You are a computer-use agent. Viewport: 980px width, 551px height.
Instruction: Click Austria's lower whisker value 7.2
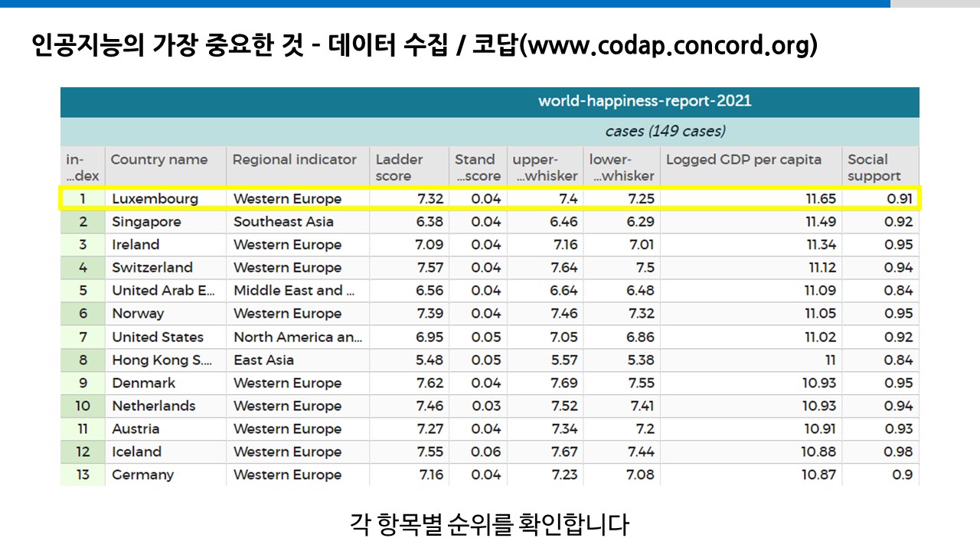622,429
